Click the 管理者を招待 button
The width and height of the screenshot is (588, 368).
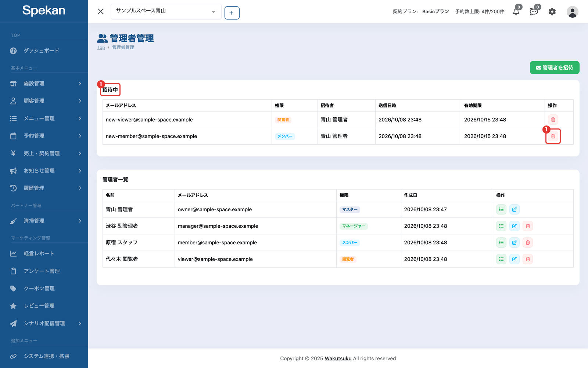(555, 68)
